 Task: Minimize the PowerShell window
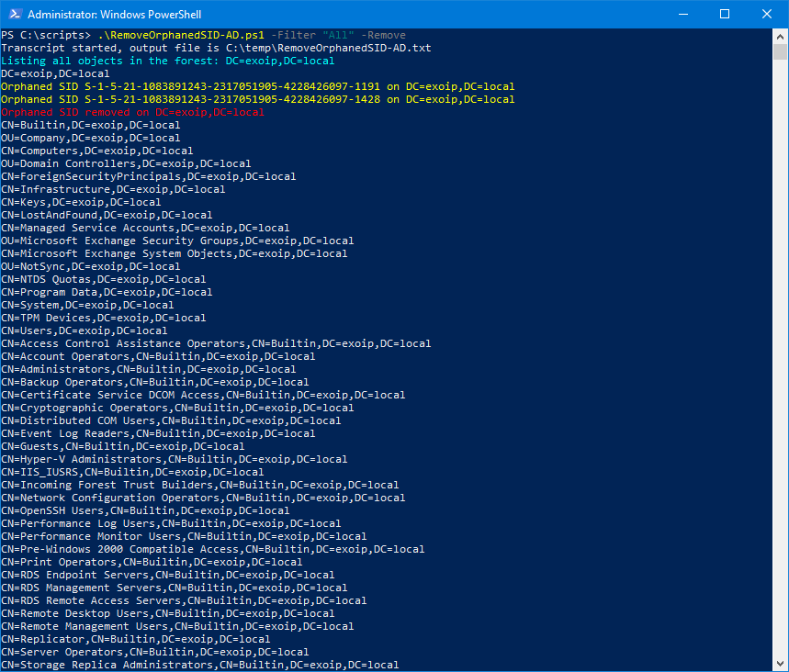click(683, 14)
